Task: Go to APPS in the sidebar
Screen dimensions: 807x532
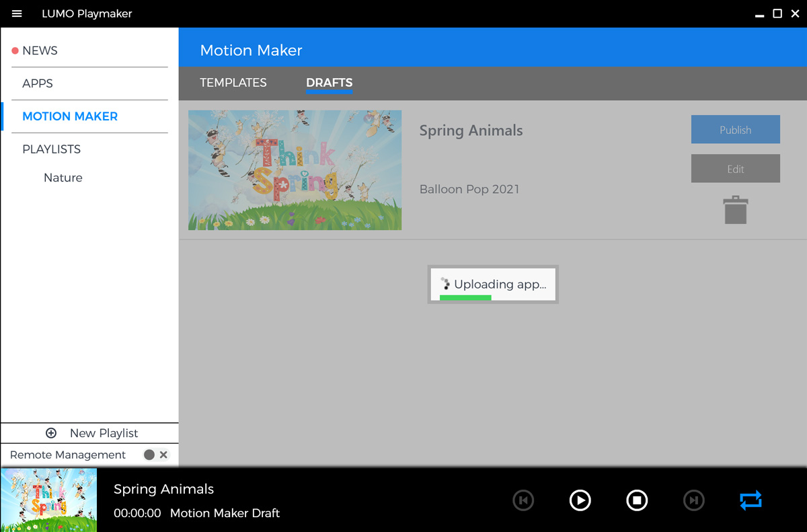Action: coord(38,83)
